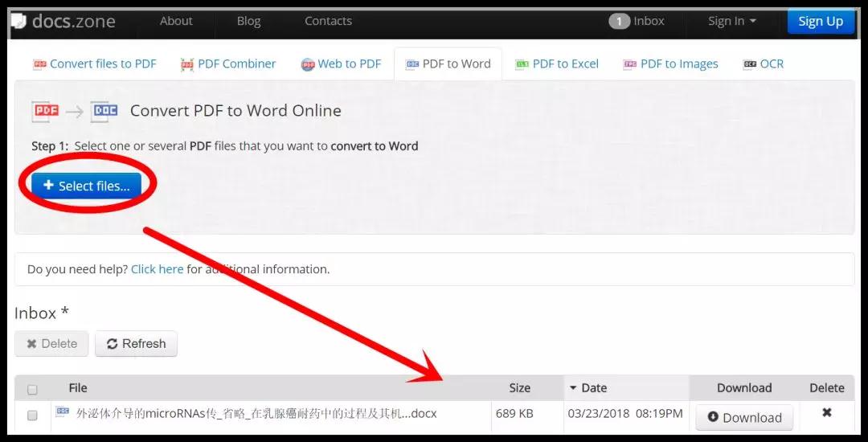Expand the Sign In dropdown
This screenshot has height=442, width=868.
(731, 22)
